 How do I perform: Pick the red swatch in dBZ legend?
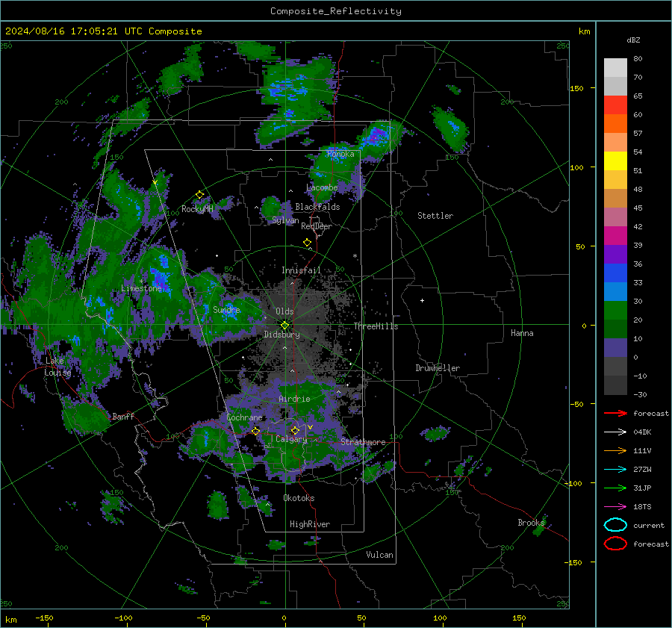pyautogui.click(x=615, y=105)
